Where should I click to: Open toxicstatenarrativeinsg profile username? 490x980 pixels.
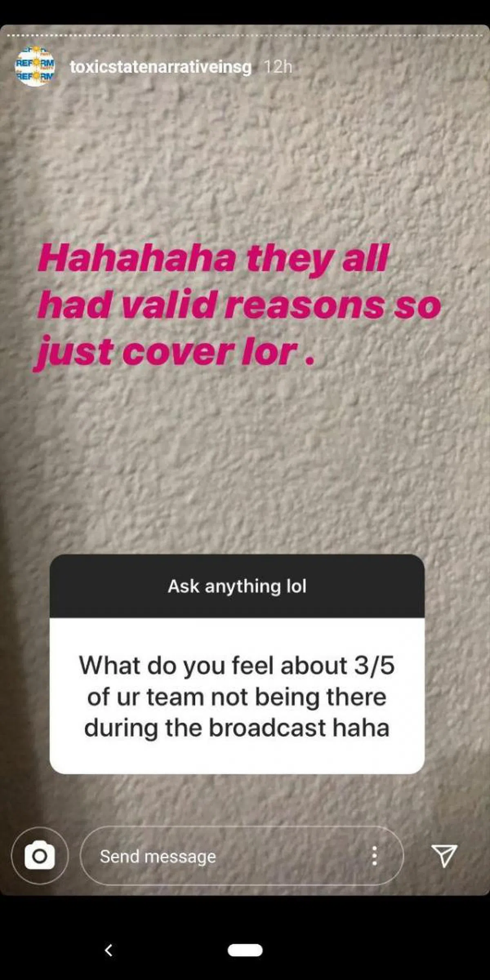[160, 67]
